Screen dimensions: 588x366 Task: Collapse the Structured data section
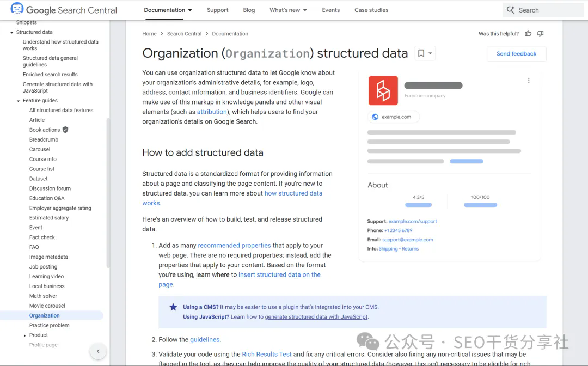click(11, 33)
